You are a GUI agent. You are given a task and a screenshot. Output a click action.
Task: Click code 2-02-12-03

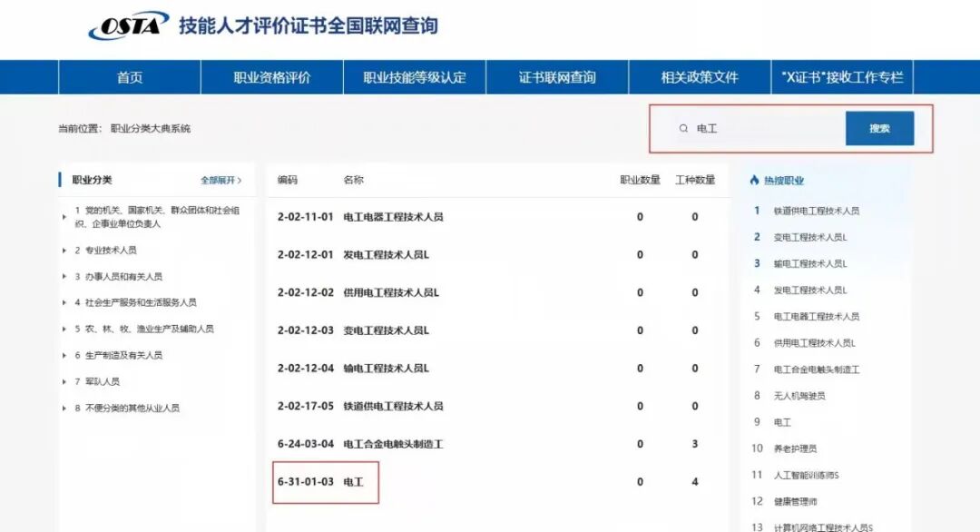tap(306, 330)
